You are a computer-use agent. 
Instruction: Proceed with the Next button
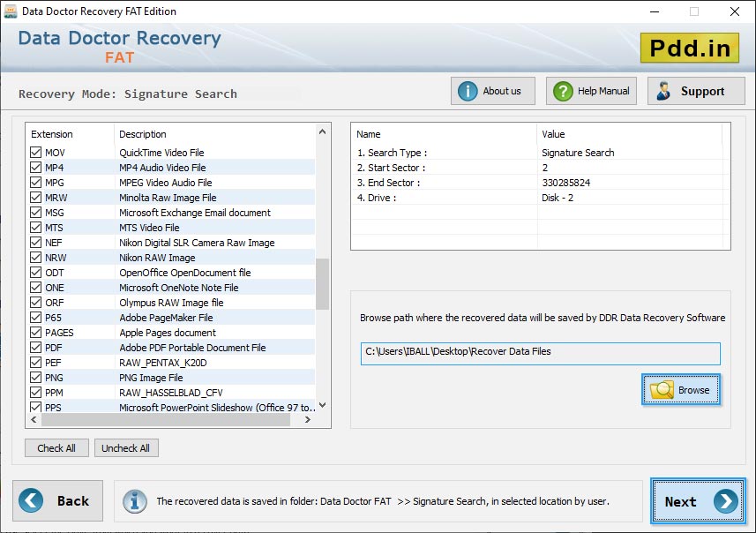(698, 501)
